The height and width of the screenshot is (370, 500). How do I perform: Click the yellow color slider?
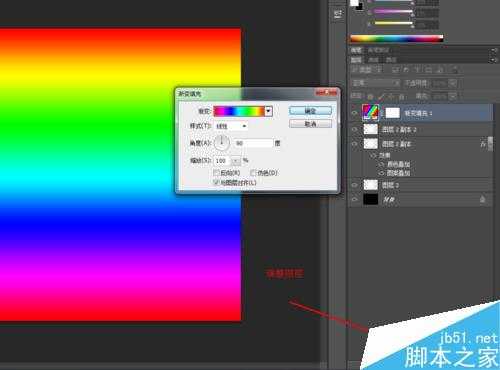[394, 23]
